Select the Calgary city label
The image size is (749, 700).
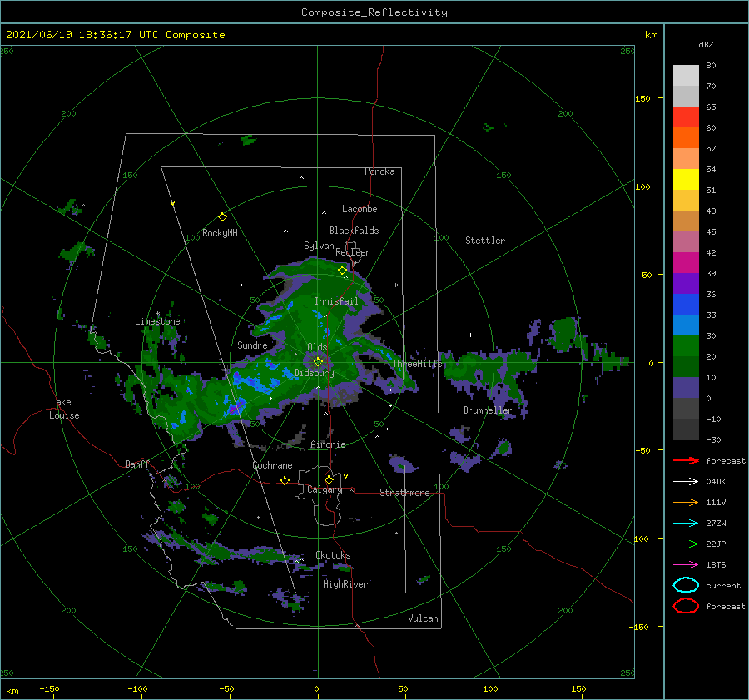(325, 489)
